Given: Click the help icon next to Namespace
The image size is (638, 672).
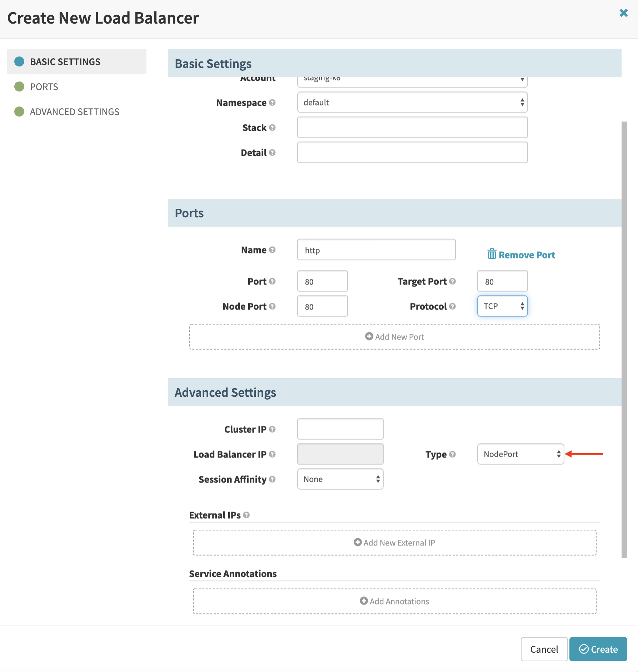Looking at the screenshot, I should (272, 103).
